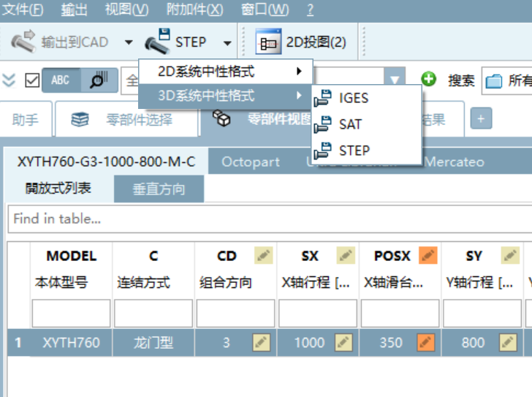Open the 文件(F) menu

click(x=23, y=10)
